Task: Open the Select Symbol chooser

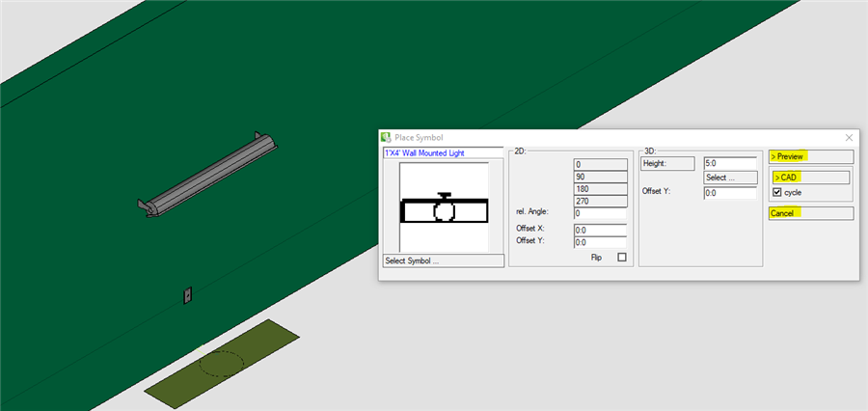Action: point(443,260)
